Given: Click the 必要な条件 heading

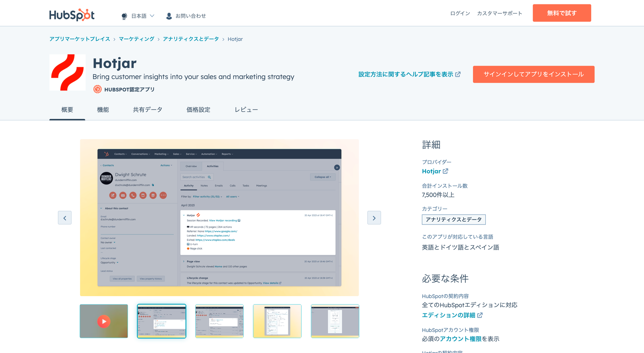Looking at the screenshot, I should coord(445,278).
